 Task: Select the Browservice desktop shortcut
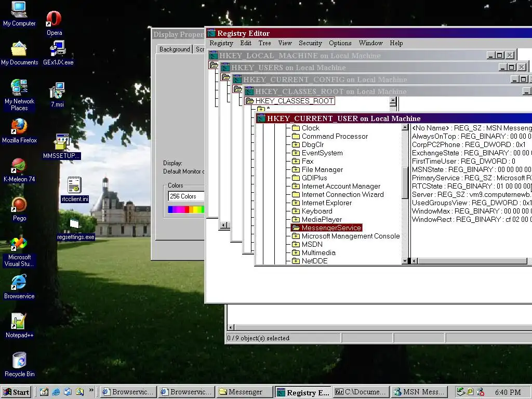pos(19,287)
